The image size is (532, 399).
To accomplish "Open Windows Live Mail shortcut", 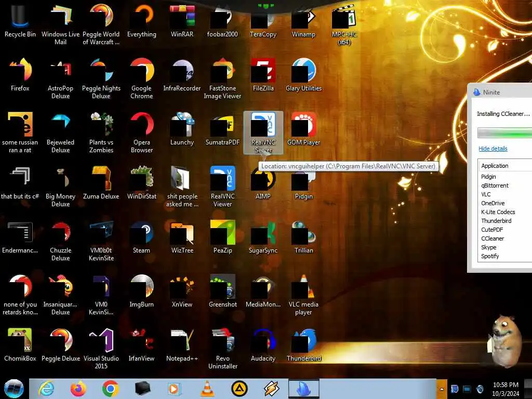I will coord(60,24).
